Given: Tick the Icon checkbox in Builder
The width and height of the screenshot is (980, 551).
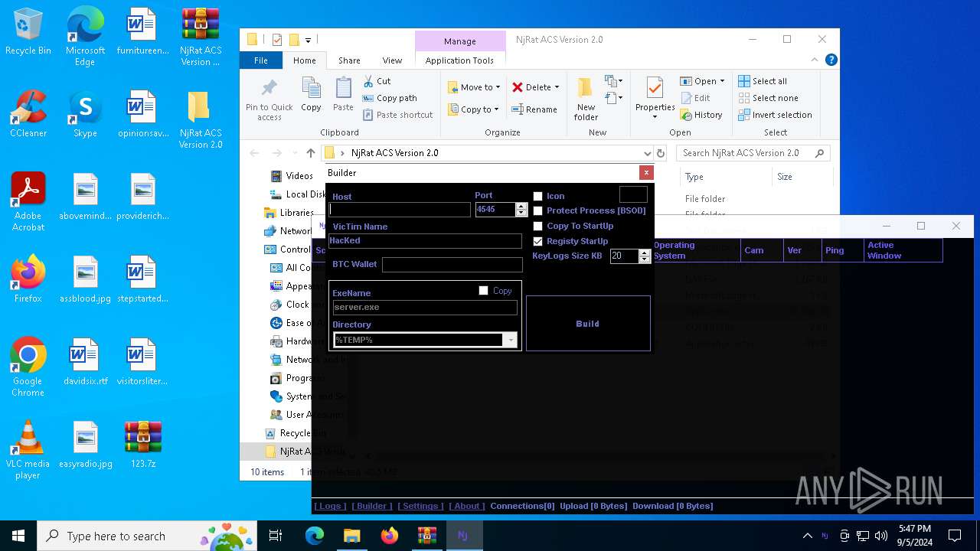Looking at the screenshot, I should click(x=537, y=196).
